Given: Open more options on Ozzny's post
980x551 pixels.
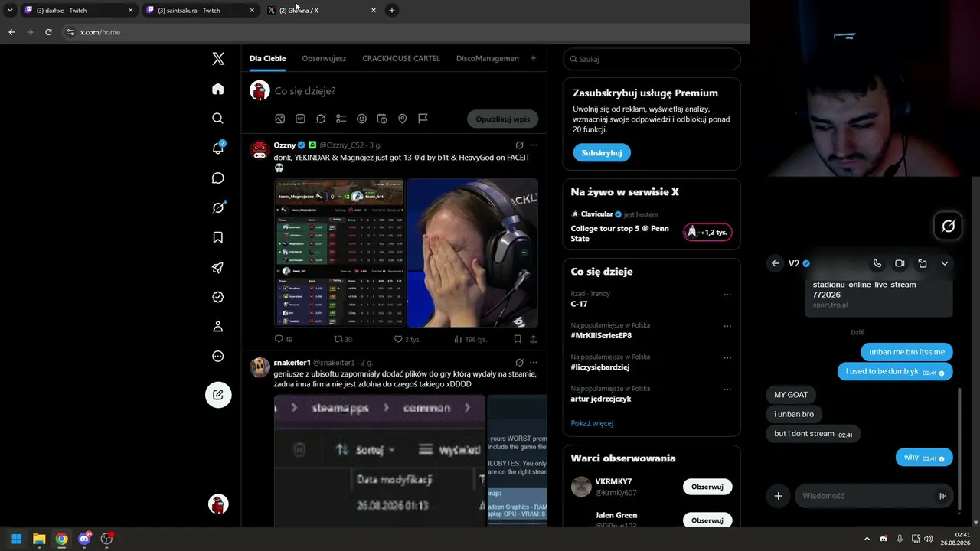Looking at the screenshot, I should tap(534, 145).
